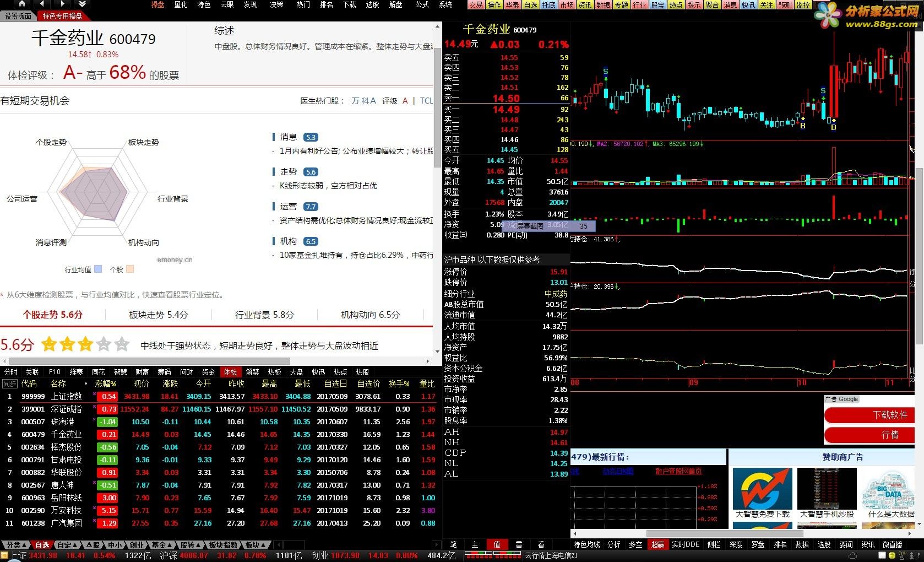
Task: Click the 消息 5.3 score badge
Action: pyautogui.click(x=311, y=137)
